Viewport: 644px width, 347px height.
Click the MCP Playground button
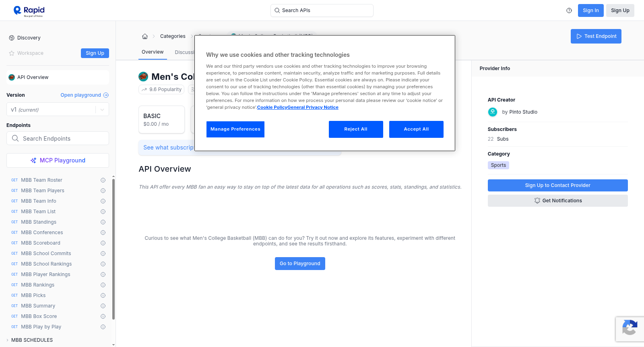pyautogui.click(x=58, y=160)
